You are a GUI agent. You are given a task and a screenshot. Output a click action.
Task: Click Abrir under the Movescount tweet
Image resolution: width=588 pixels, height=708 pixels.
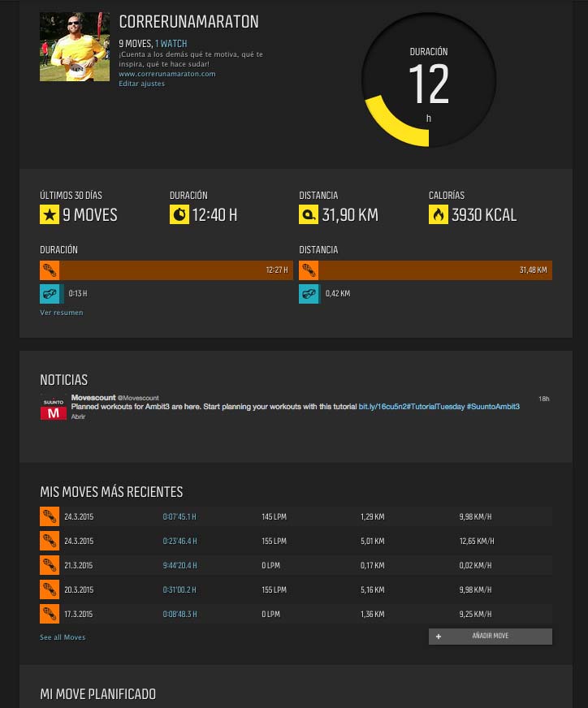point(78,417)
